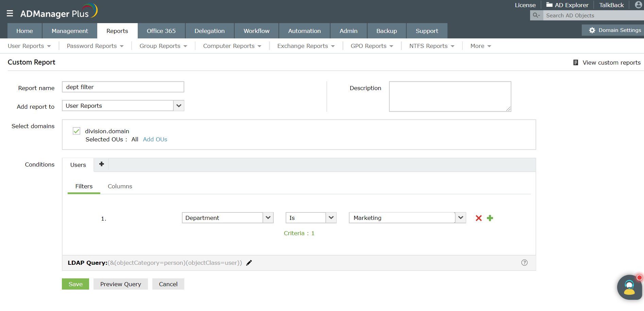Add another filter criteria with green plus icon
The height and width of the screenshot is (311, 644).
coord(490,218)
